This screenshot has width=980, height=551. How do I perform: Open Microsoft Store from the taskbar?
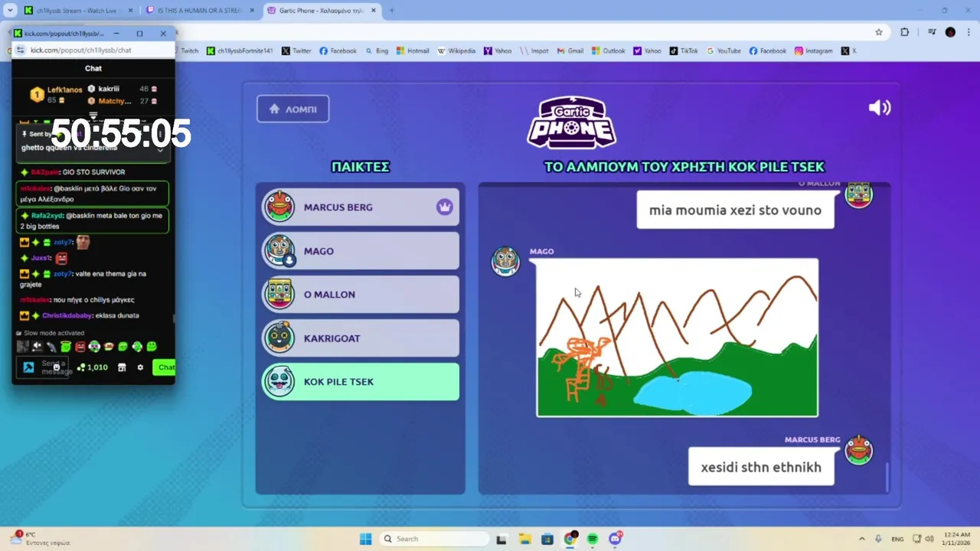(547, 539)
